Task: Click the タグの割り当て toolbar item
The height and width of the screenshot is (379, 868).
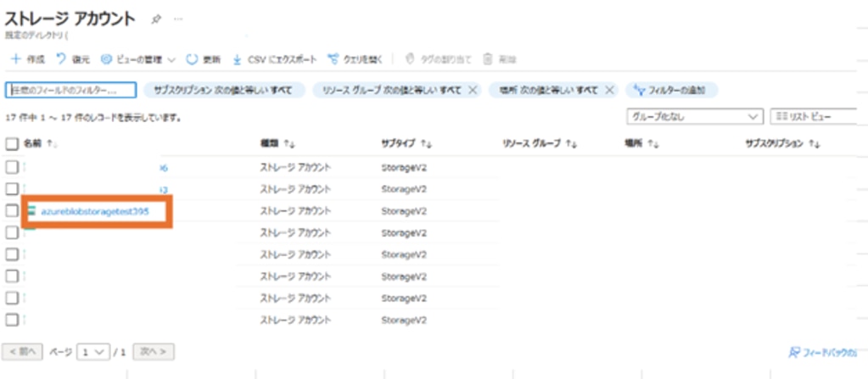Action: pos(438,59)
